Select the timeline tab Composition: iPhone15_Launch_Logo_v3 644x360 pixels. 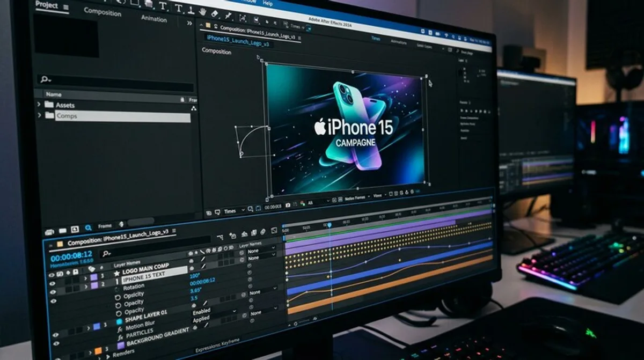pyautogui.click(x=118, y=237)
